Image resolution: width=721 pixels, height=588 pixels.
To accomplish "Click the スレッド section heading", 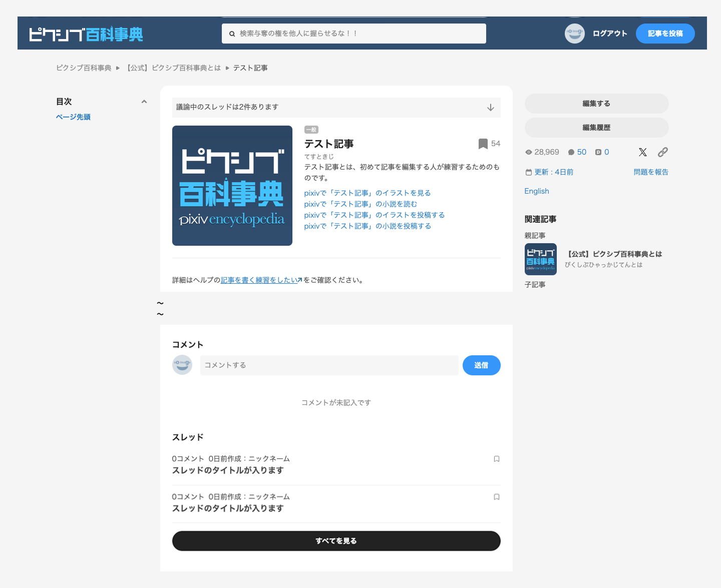I will (x=188, y=437).
